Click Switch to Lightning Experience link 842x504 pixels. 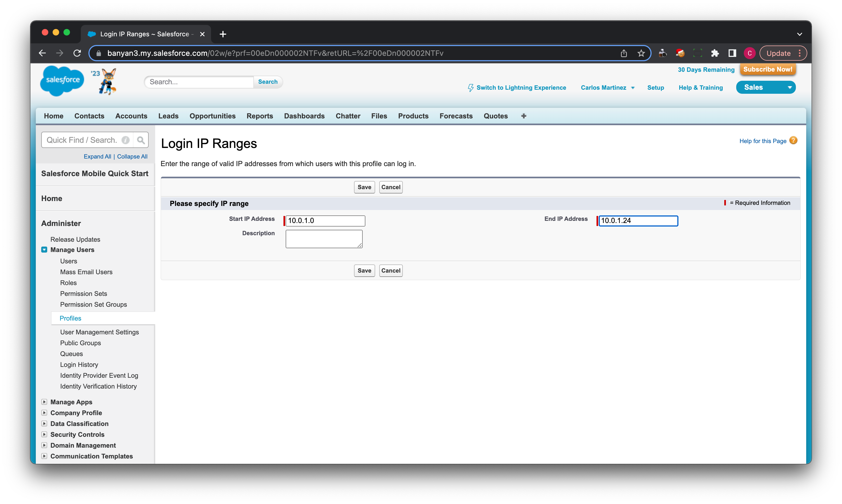pyautogui.click(x=521, y=88)
